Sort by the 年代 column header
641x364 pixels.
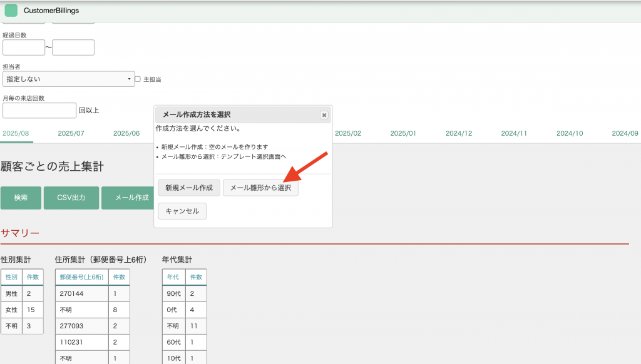[x=173, y=277]
